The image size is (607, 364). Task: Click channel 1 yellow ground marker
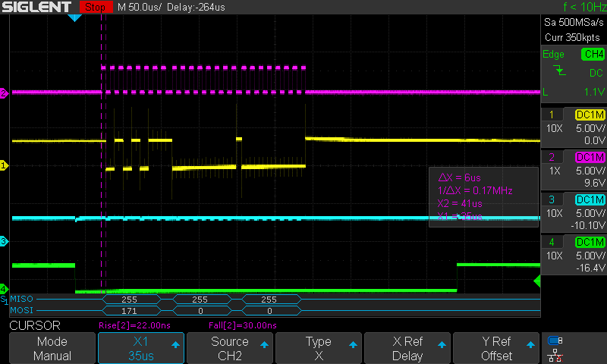coord(4,165)
